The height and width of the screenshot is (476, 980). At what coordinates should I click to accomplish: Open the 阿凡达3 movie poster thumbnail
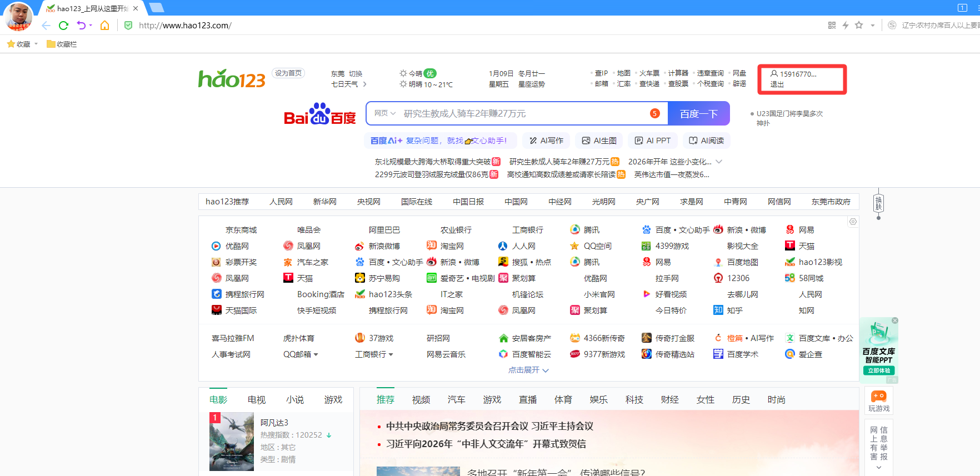[x=232, y=442]
